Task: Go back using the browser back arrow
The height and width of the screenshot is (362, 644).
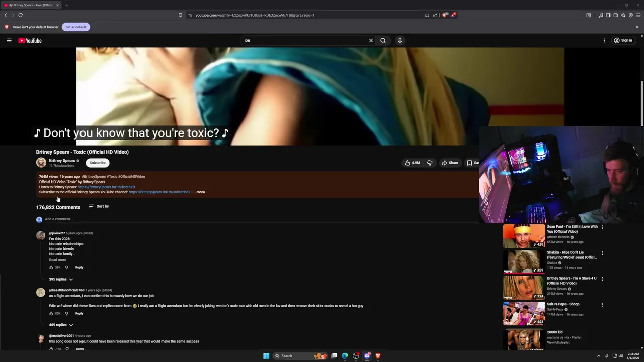Action: 6,15
